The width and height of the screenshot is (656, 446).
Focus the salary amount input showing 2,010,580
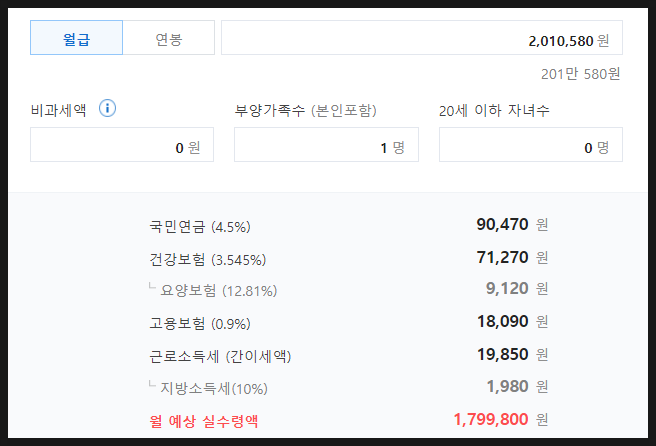[421, 39]
